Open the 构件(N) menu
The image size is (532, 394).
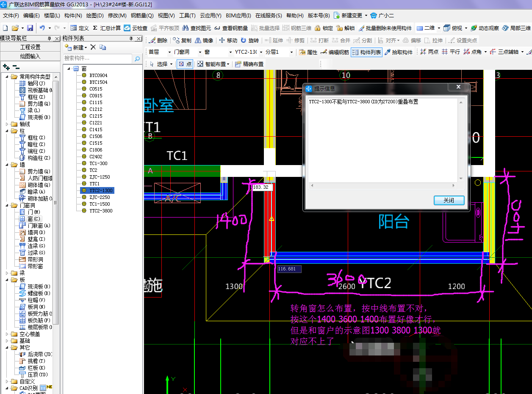[73, 16]
